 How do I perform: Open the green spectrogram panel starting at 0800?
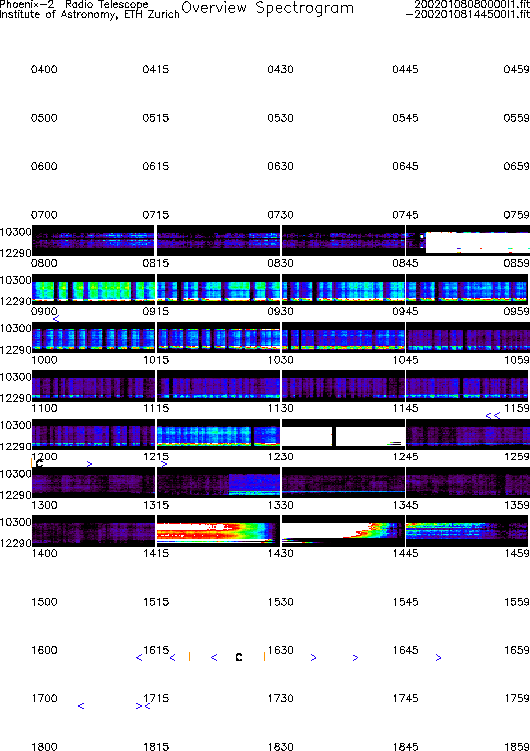click(x=93, y=289)
